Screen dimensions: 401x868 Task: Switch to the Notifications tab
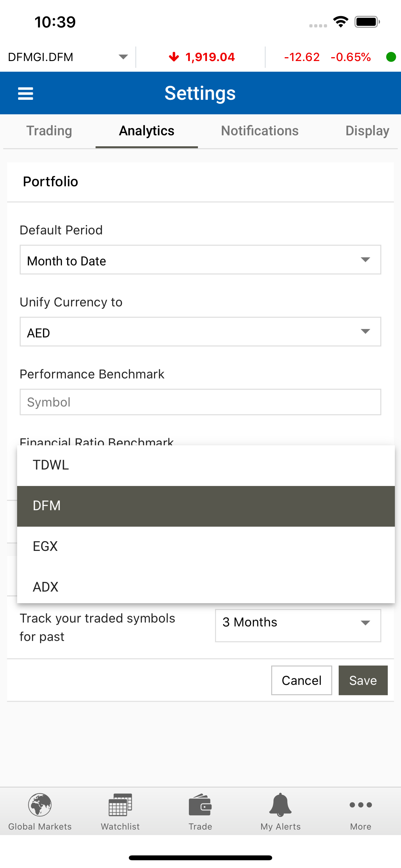(260, 131)
